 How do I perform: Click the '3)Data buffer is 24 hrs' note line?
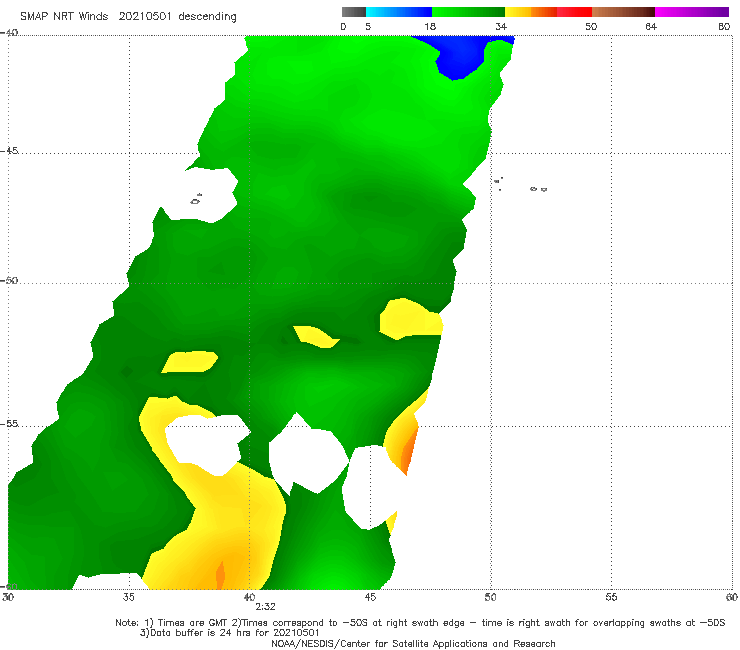coord(229,633)
